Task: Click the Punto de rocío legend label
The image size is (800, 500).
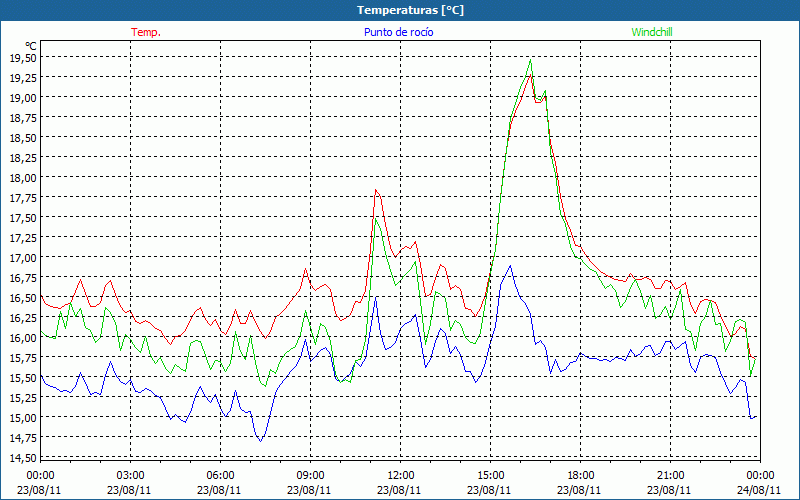Action: click(x=398, y=32)
